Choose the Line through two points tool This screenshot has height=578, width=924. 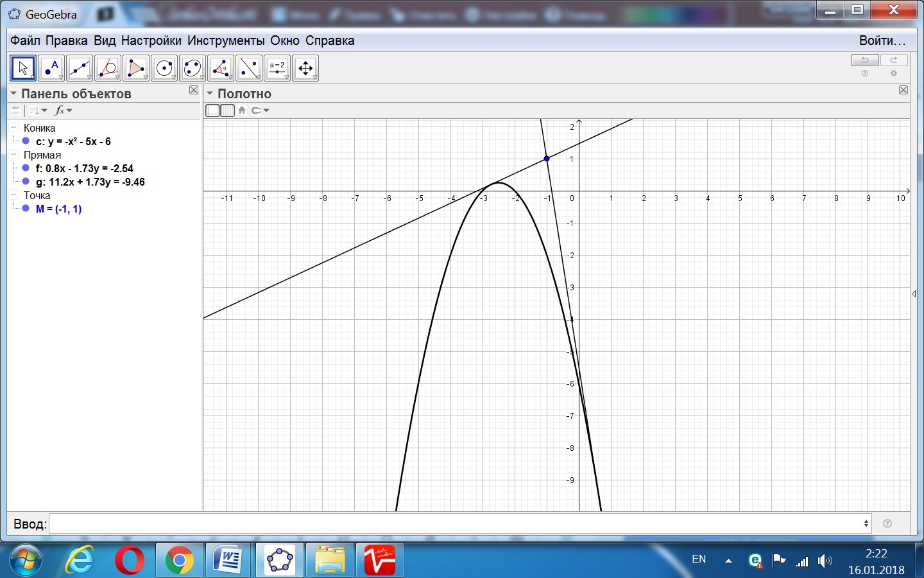pos(80,68)
